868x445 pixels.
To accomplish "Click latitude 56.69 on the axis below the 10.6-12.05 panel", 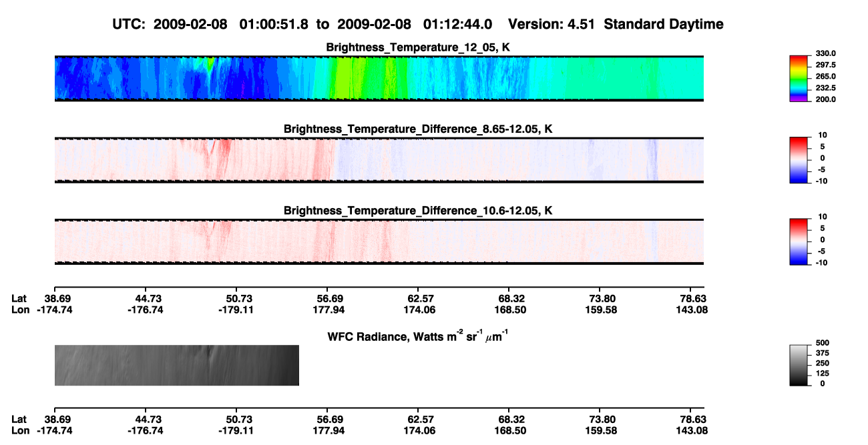I will pos(330,298).
